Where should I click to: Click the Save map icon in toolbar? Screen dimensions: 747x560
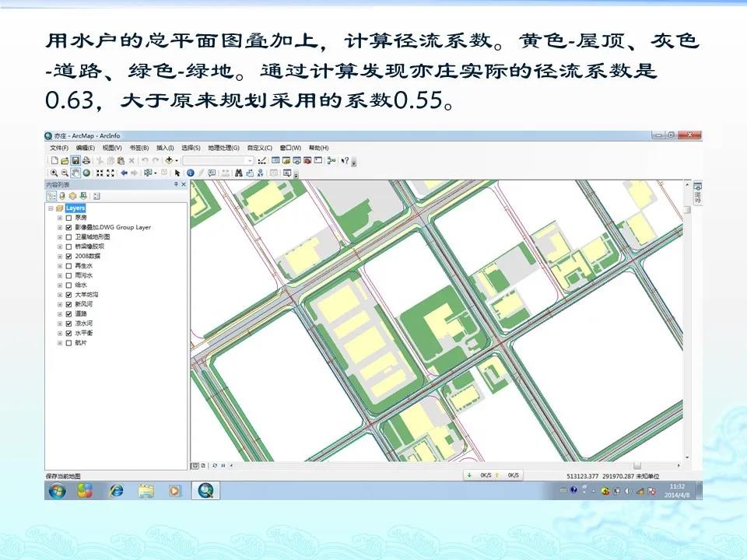click(x=75, y=160)
